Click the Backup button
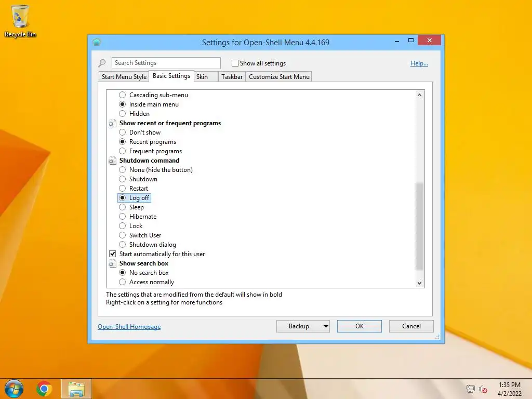Screen dimensions: 532x399 (299, 326)
